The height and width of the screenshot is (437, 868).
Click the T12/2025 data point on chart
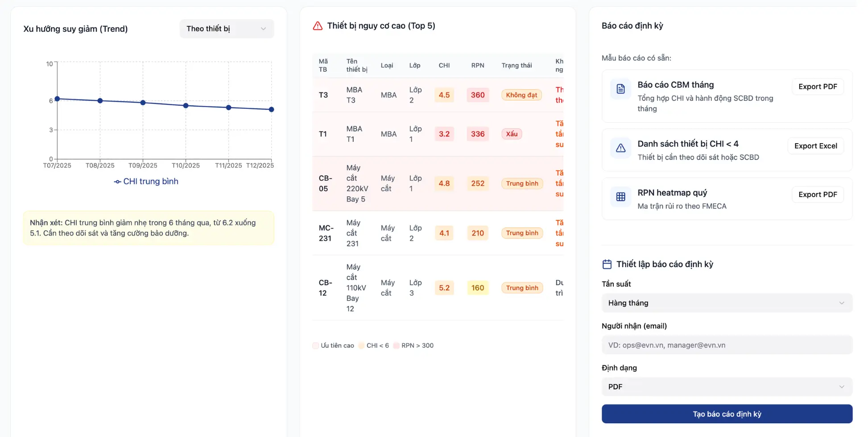(271, 109)
